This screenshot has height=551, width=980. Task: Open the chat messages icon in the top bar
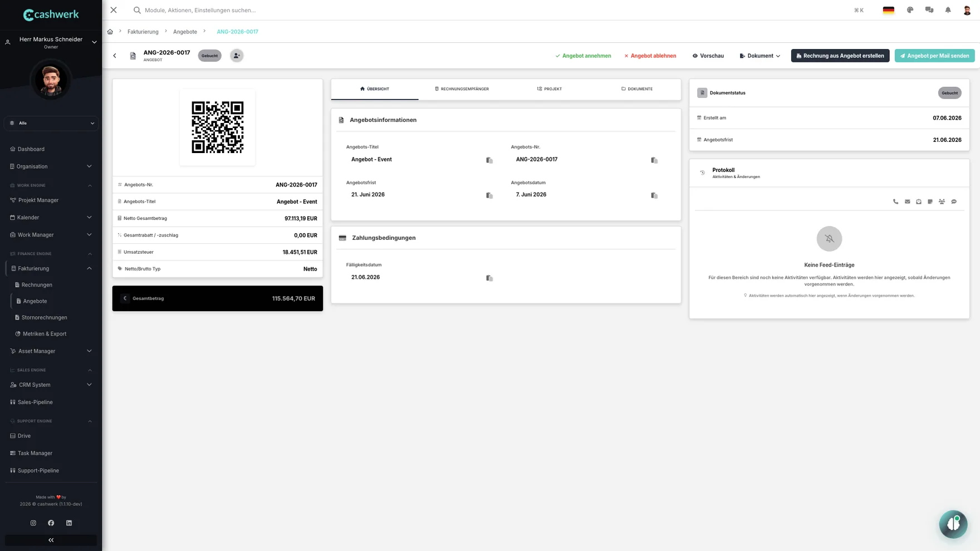tap(929, 10)
